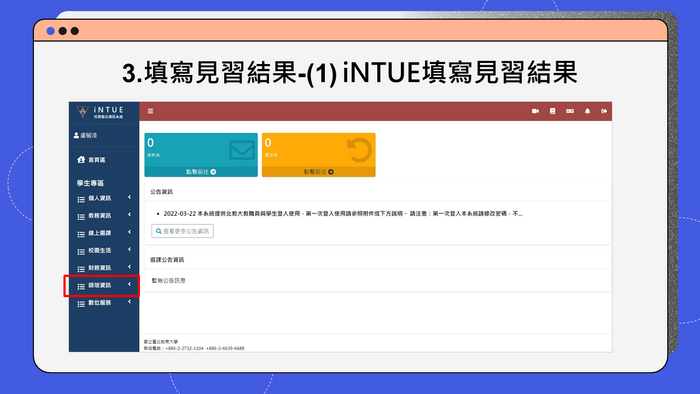Select the 個人資訊 menu label

pyautogui.click(x=100, y=198)
